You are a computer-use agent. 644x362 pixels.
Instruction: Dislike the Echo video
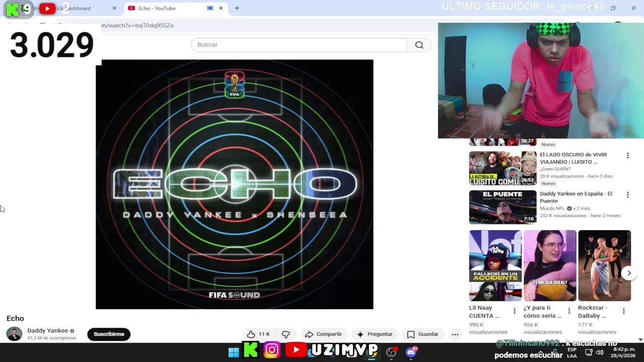click(x=286, y=334)
